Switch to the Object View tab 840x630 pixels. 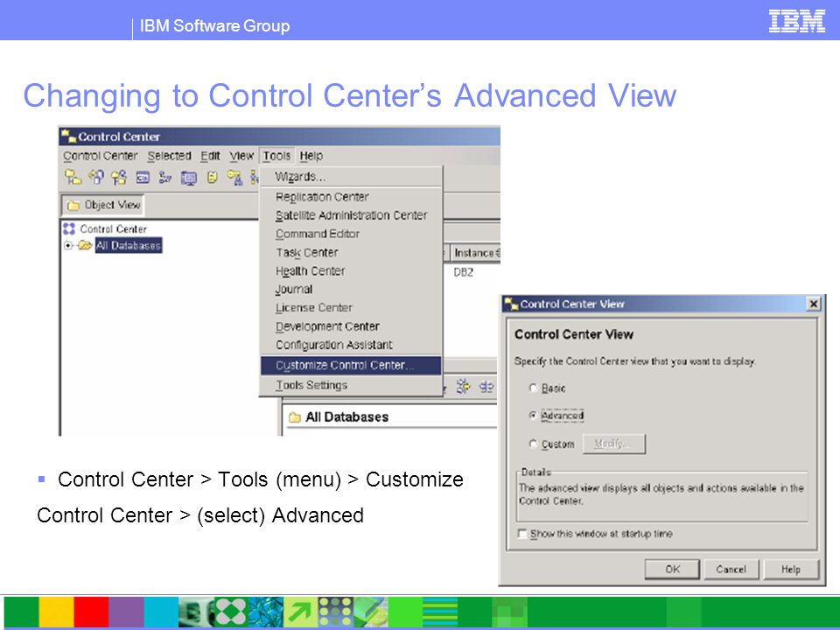pyautogui.click(x=103, y=205)
